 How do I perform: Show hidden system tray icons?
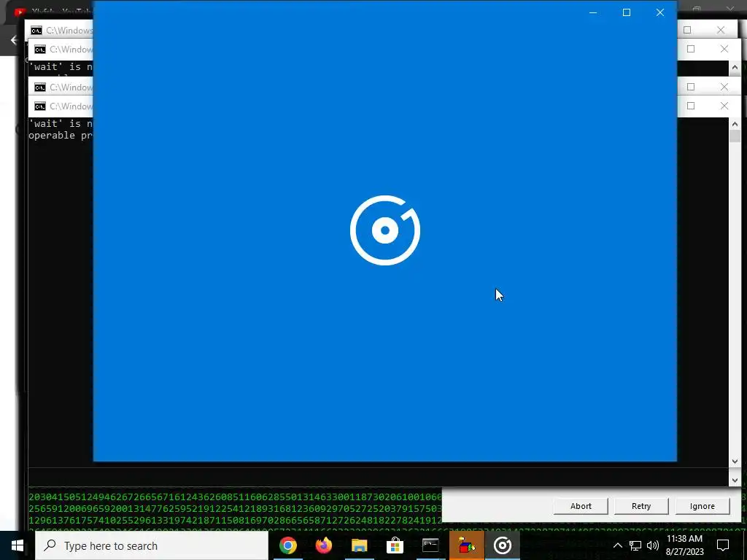(617, 545)
